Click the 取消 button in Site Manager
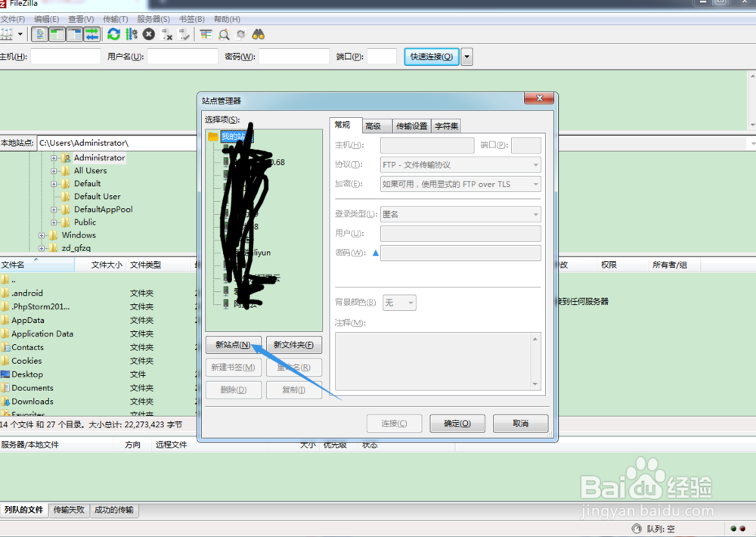 [x=520, y=423]
